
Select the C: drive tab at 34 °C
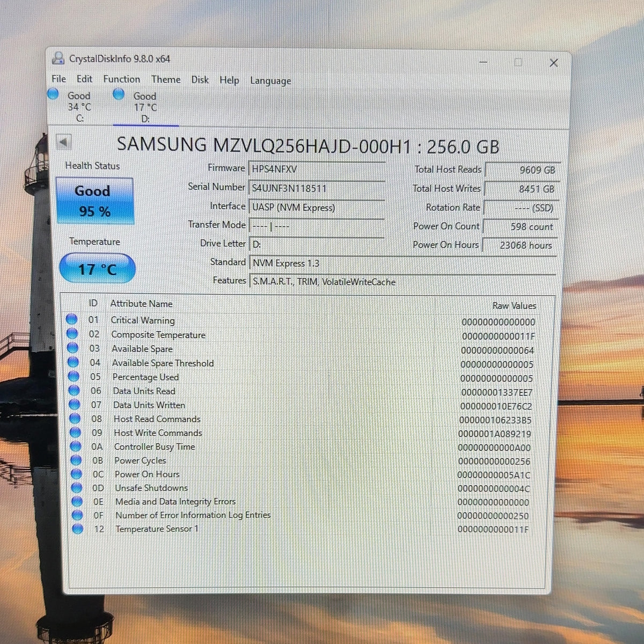point(79,107)
